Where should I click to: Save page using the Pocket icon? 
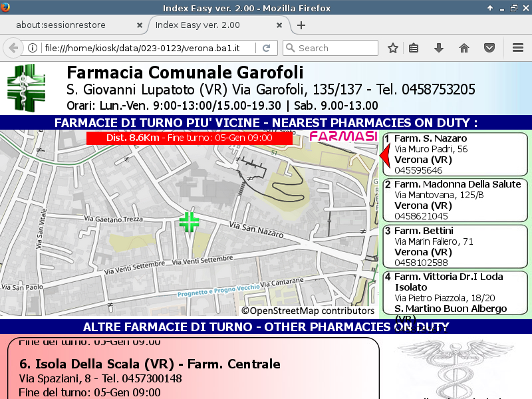(x=489, y=48)
